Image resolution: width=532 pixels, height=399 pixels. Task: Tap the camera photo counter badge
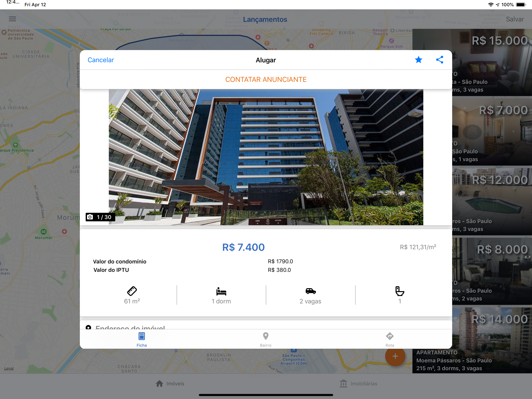tap(100, 217)
